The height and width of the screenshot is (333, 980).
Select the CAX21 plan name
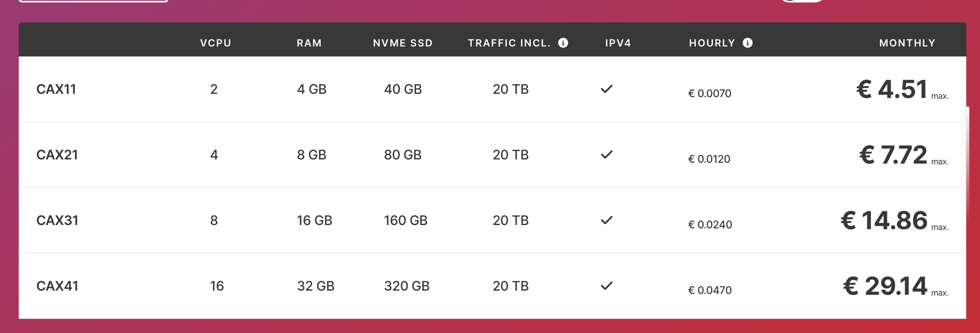tap(57, 155)
